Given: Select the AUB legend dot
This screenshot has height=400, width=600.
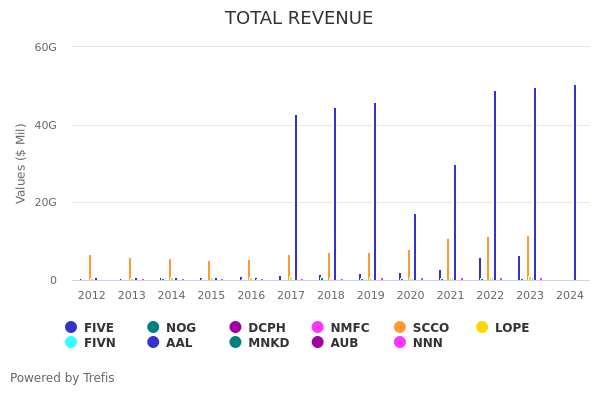Looking at the screenshot, I should tap(318, 343).
